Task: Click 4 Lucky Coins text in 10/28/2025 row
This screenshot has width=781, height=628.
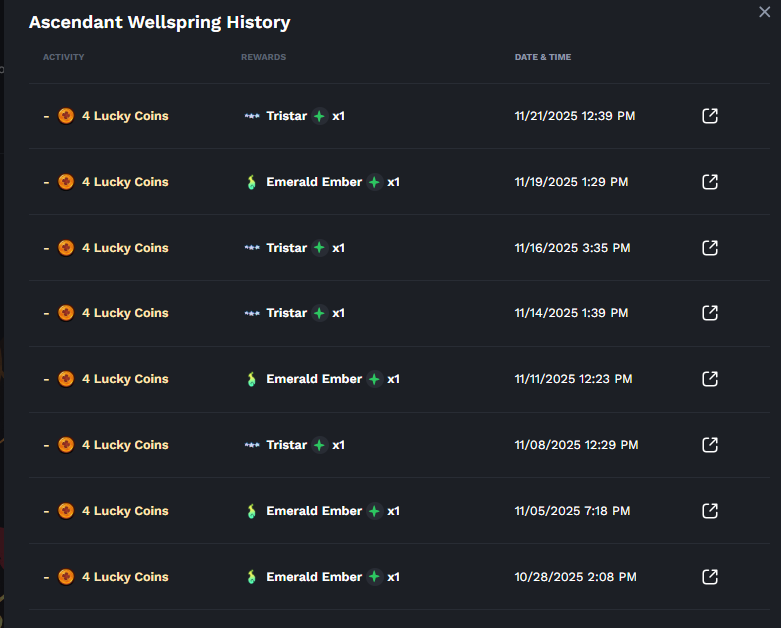Action: coord(125,577)
